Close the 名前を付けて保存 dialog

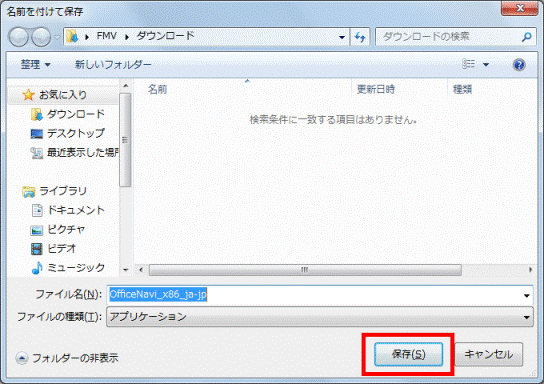[519, 8]
